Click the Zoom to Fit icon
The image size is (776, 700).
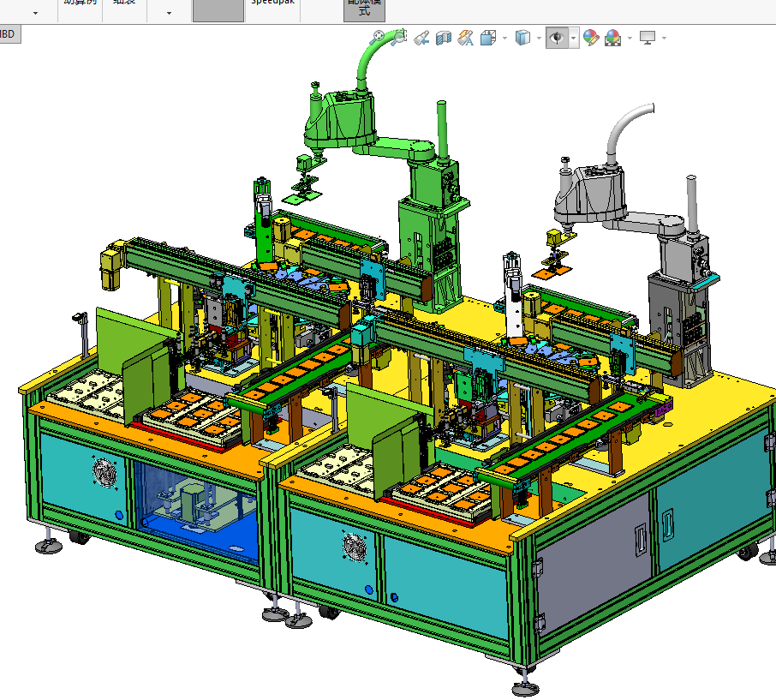(378, 38)
